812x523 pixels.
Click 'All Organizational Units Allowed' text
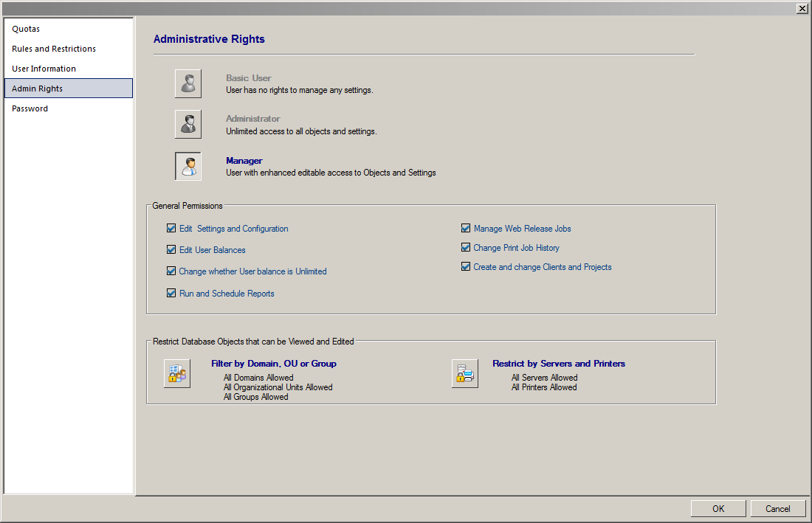click(x=278, y=387)
